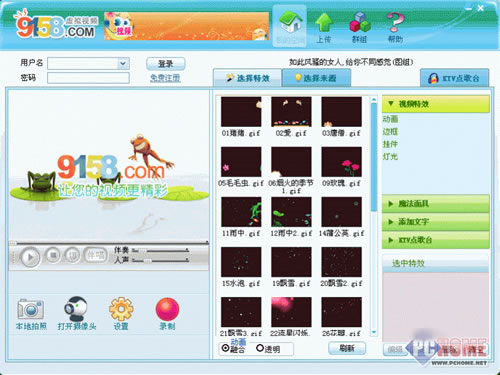Click the 9158.COM logo
Viewport: 500px width, 375px height.
(x=56, y=25)
